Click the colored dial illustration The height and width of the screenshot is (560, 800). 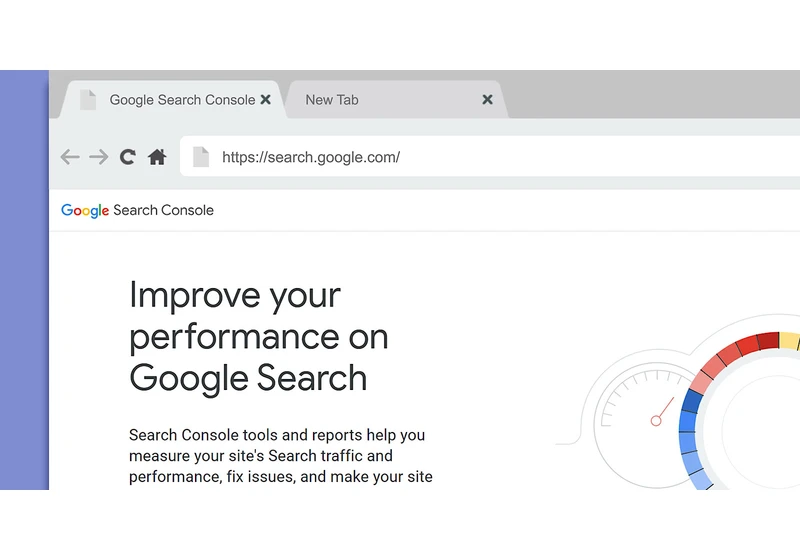point(740,411)
